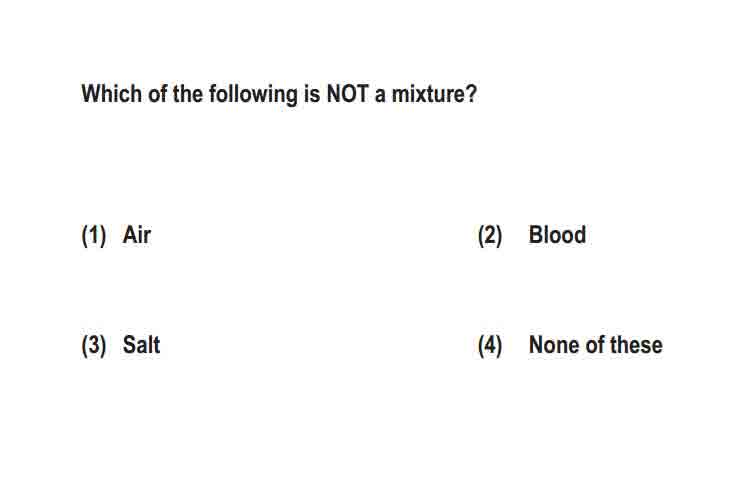Click the (1) option number

pyautogui.click(x=94, y=236)
